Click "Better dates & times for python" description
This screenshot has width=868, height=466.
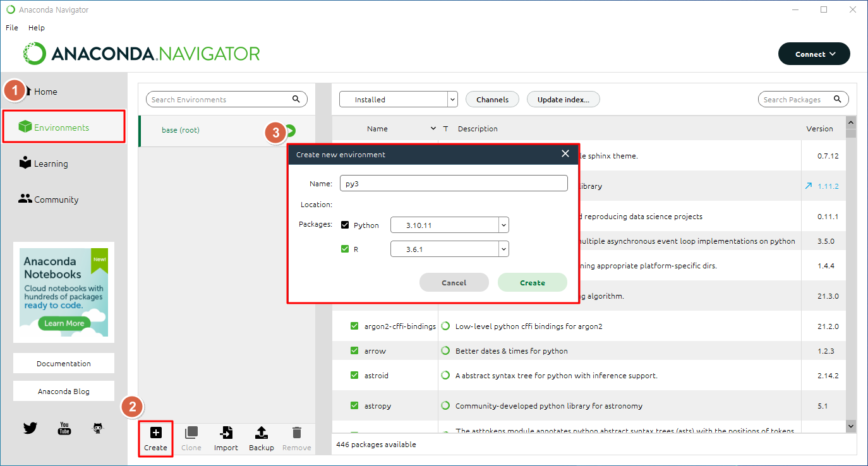point(512,351)
